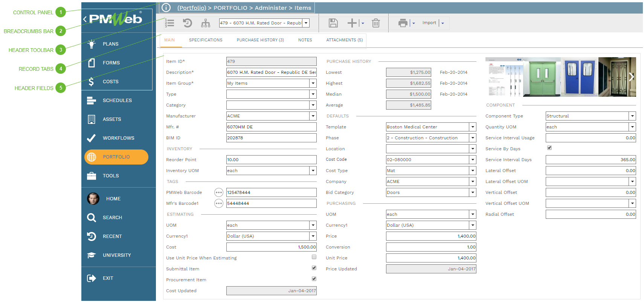Image resolution: width=644 pixels, height=302 pixels.
Task: Expand the add-record plus dropdown arrow
Action: click(x=363, y=23)
